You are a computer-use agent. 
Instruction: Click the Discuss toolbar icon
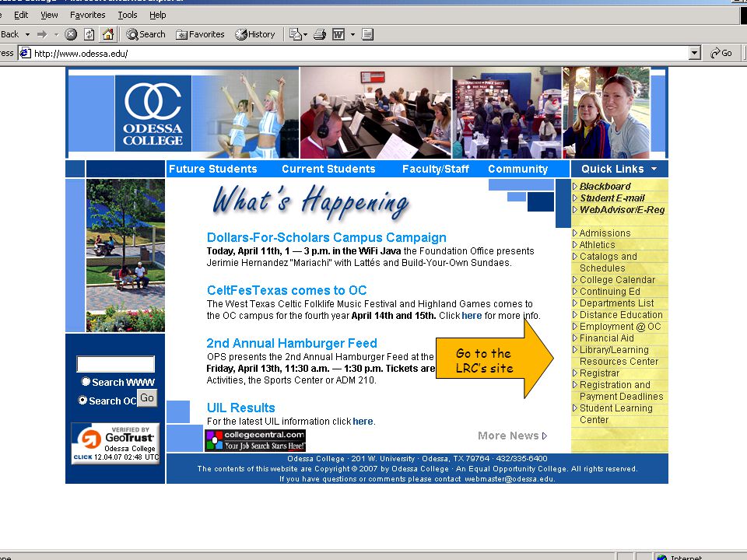point(367,34)
